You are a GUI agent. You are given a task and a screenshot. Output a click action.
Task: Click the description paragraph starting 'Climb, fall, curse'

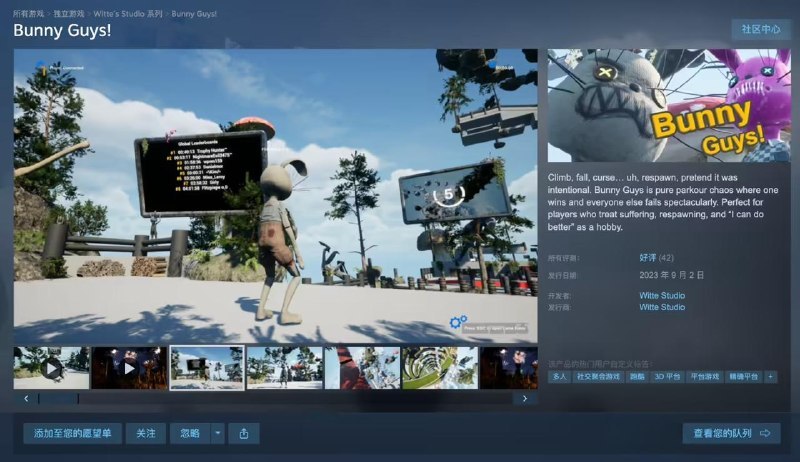click(x=663, y=202)
